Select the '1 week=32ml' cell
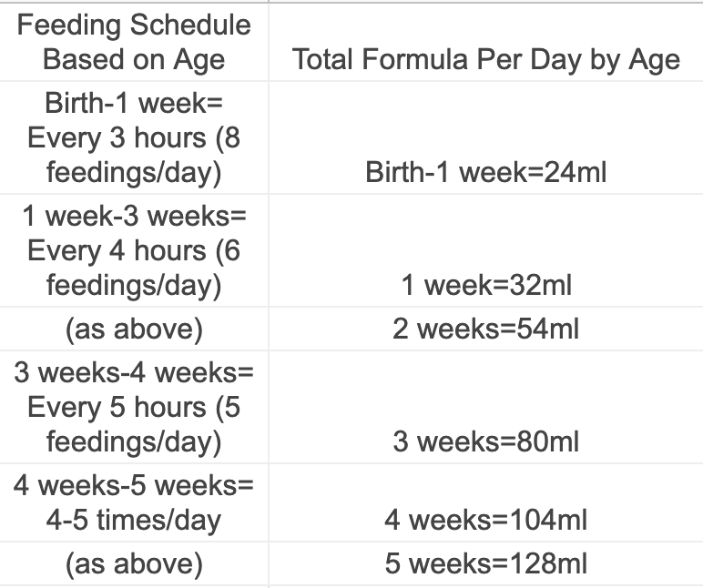Viewport: 703px width, 588px height. pos(485,285)
